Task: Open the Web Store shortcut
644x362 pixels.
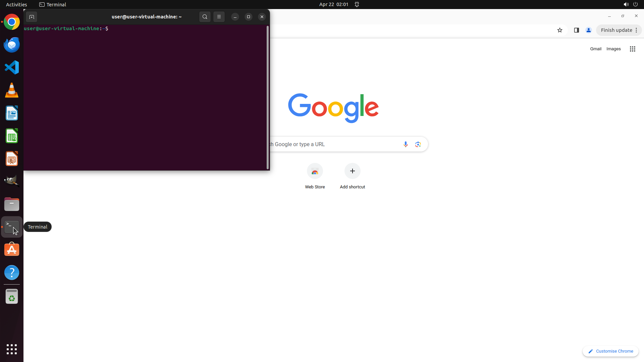Action: pos(315,171)
